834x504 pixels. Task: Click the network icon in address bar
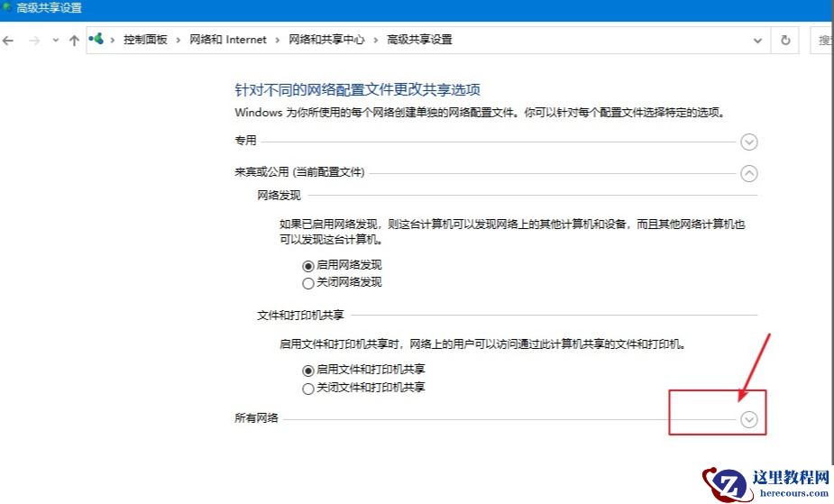96,39
